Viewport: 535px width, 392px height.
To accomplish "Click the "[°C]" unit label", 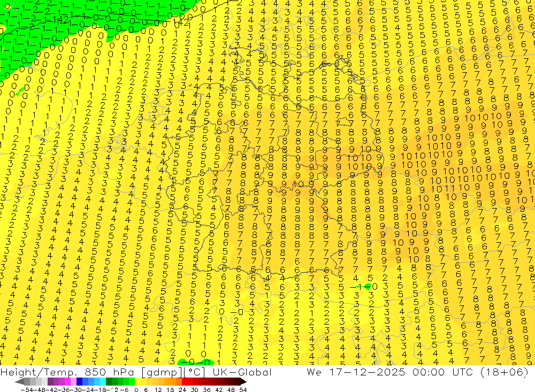I will pyautogui.click(x=195, y=372).
